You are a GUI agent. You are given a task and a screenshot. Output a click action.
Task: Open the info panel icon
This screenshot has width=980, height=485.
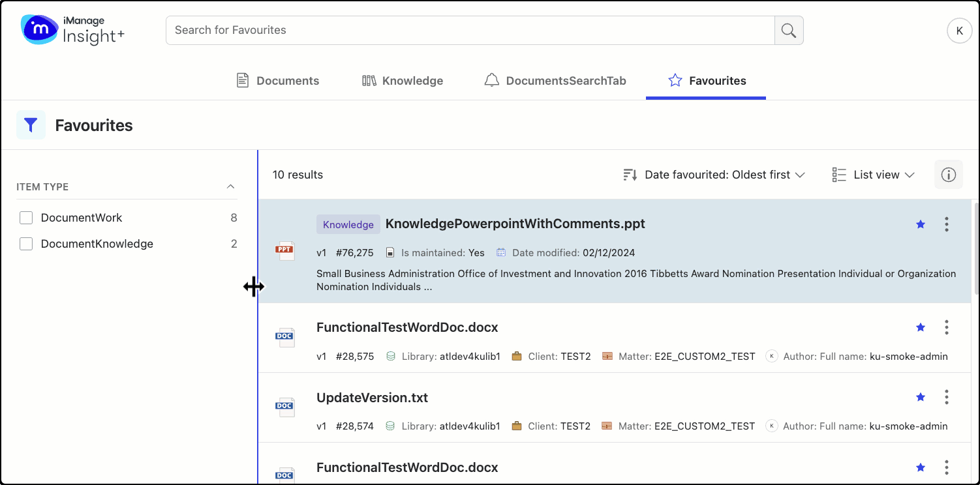pos(948,175)
